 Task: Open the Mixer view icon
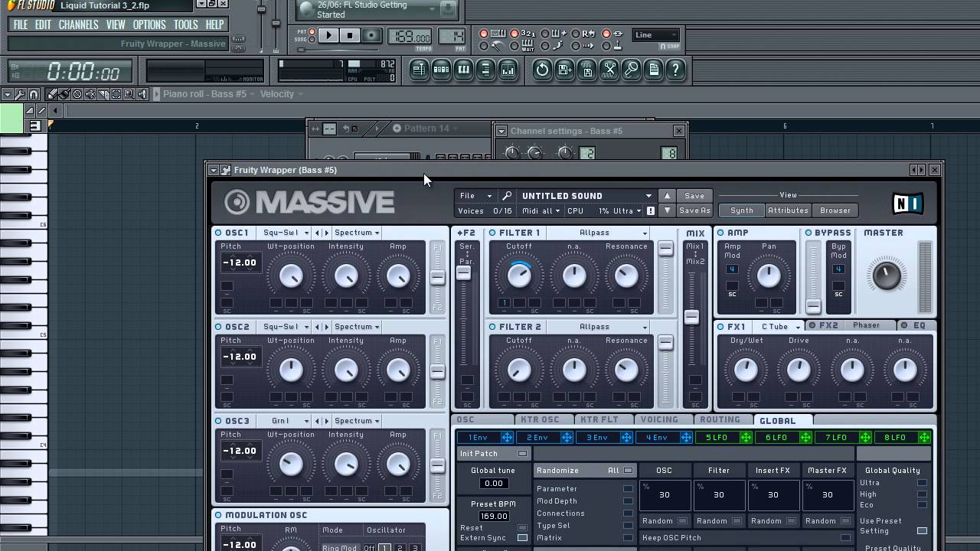pos(508,70)
